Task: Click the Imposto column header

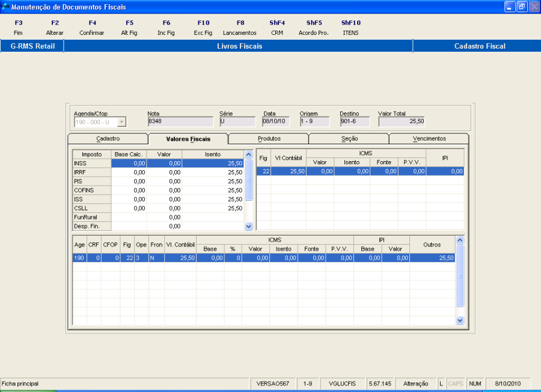Action: pos(92,155)
